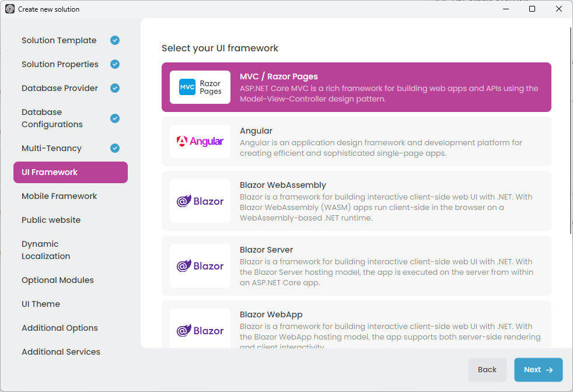Viewport: 573px width, 392px height.
Task: Open the Additional Services step
Action: pyautogui.click(x=71, y=352)
